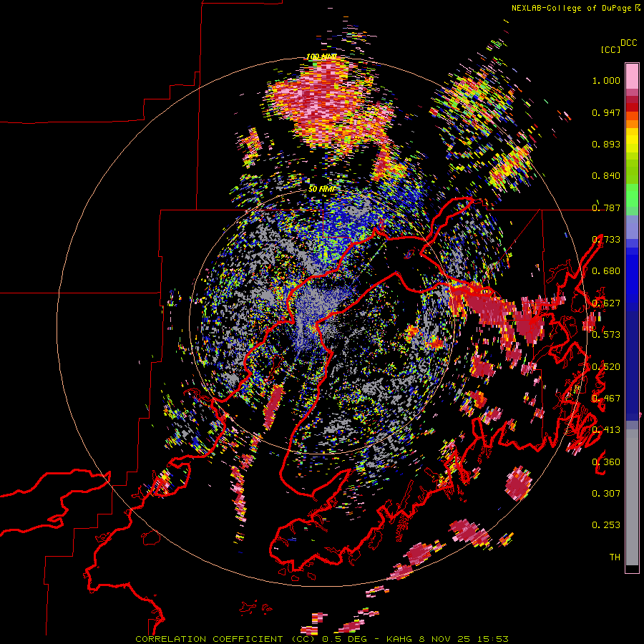Click the CORRELATION COEFFICIENT caption text

coord(209,639)
